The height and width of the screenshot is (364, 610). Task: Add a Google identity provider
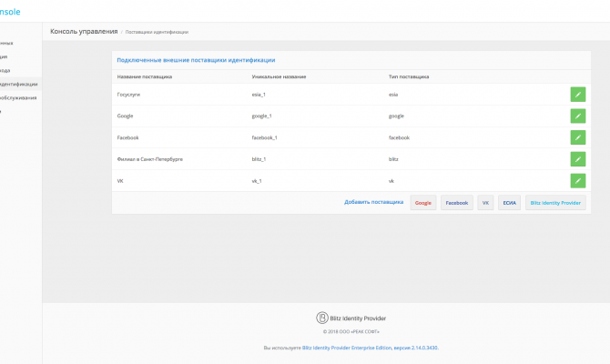coord(423,203)
